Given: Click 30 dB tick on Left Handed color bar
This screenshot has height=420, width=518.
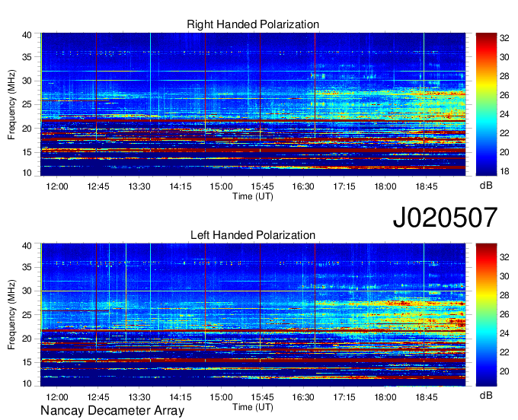Looking at the screenshot, I should [504, 276].
